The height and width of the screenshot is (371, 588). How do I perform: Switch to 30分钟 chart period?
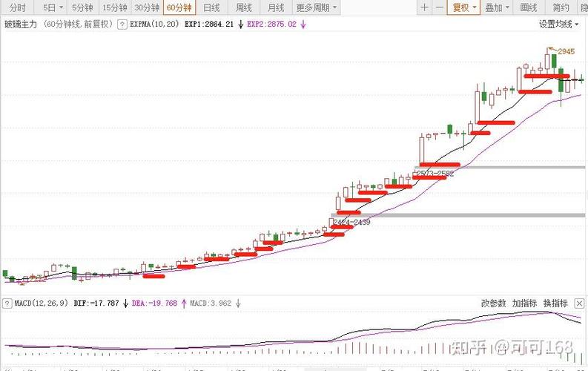147,7
